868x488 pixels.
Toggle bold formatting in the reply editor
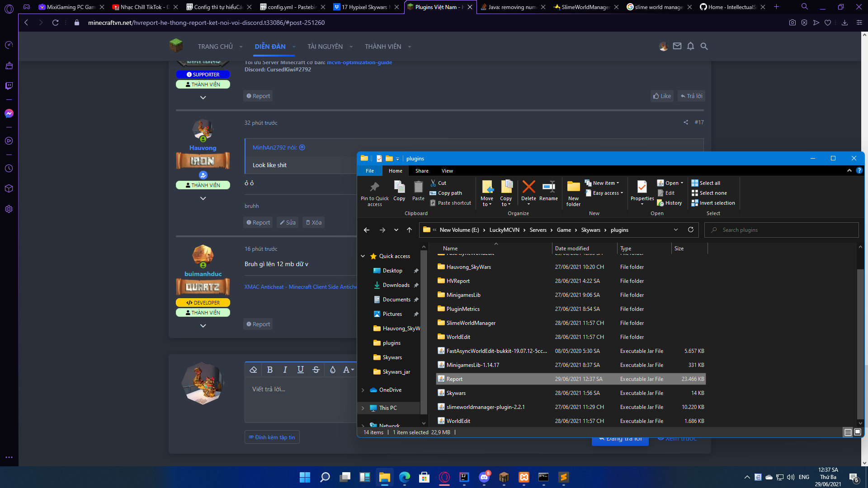point(270,370)
